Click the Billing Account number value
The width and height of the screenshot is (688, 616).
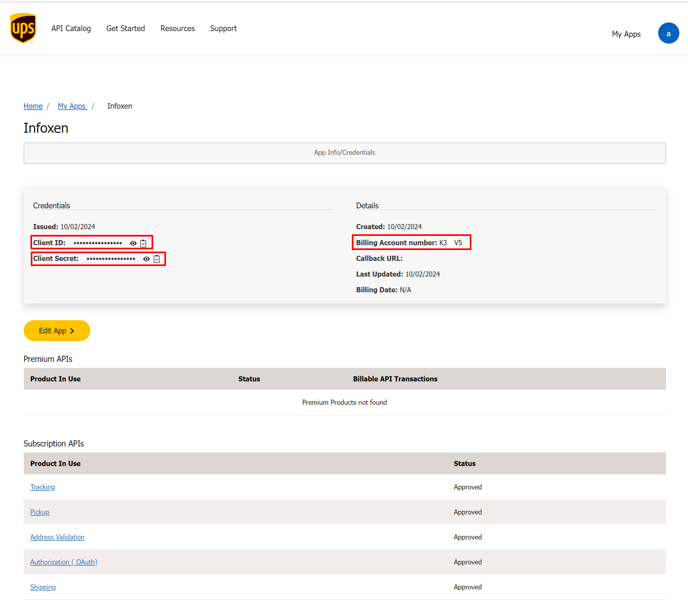[451, 243]
